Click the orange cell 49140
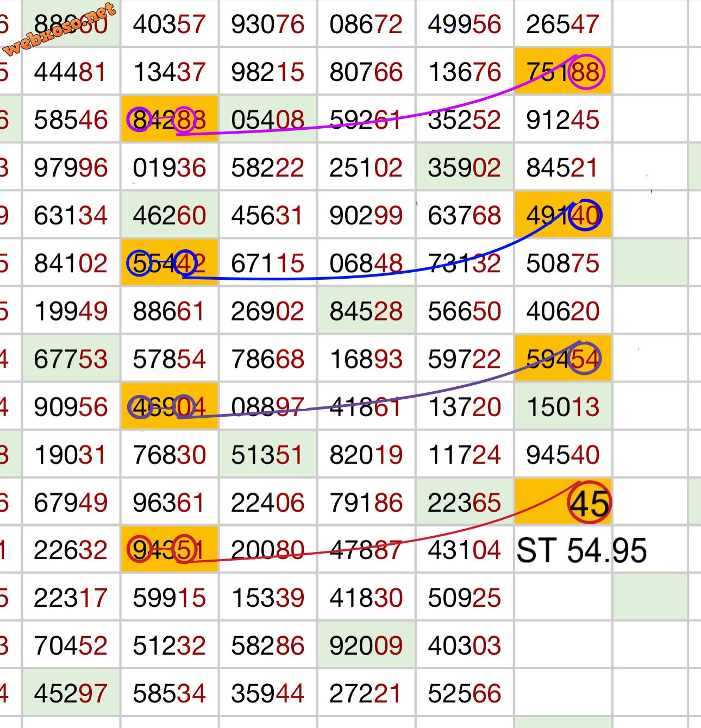This screenshot has height=728, width=701. click(563, 215)
